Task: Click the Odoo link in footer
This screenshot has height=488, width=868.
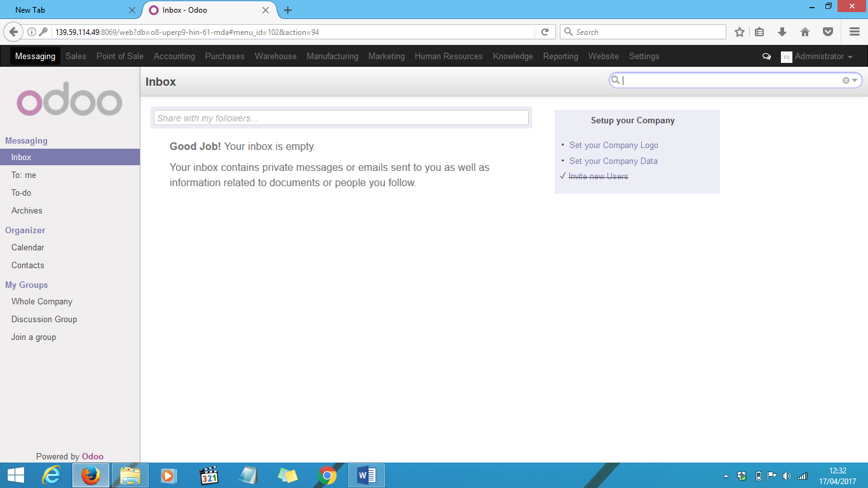Action: (x=93, y=456)
